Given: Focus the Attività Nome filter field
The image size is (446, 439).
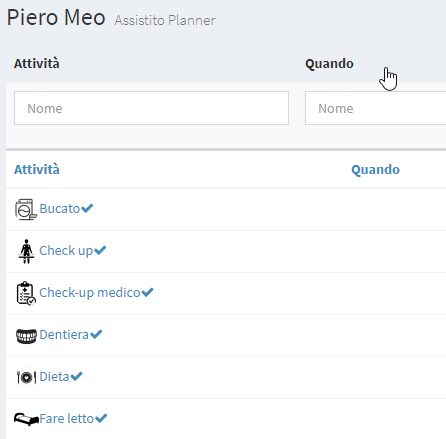Looking at the screenshot, I should tap(151, 108).
